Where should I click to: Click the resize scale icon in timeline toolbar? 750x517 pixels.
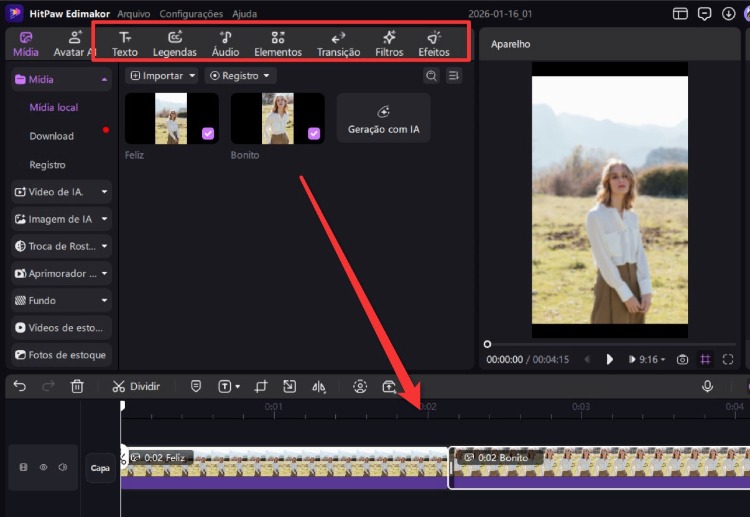coord(289,386)
